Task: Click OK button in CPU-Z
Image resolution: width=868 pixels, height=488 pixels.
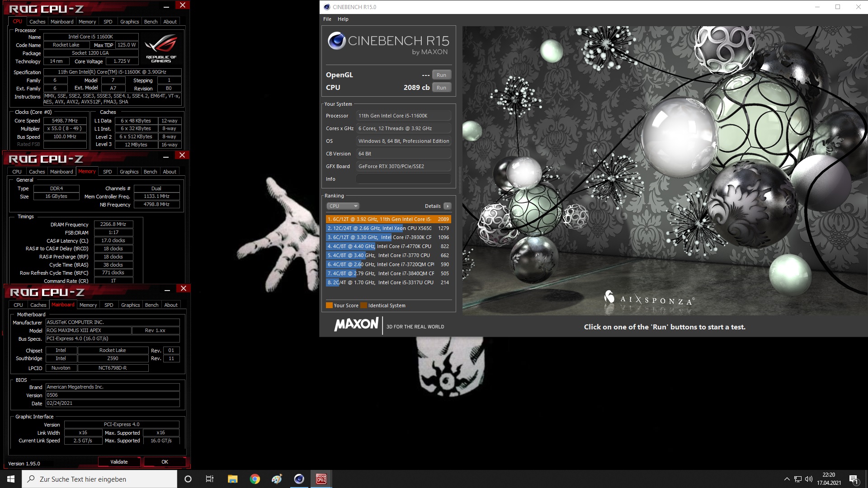Action: pos(165,462)
